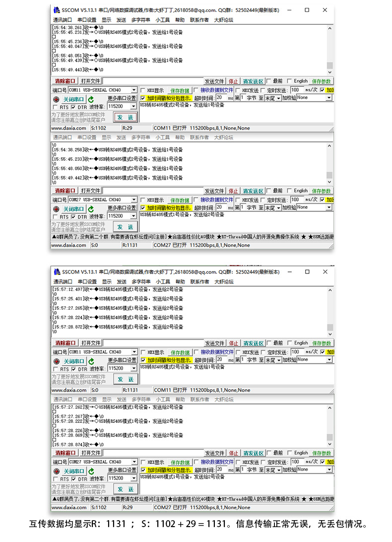392x542 pixels.
Task: Click the red port indicator in the bottommost COM27 panel
Action: (56, 471)
